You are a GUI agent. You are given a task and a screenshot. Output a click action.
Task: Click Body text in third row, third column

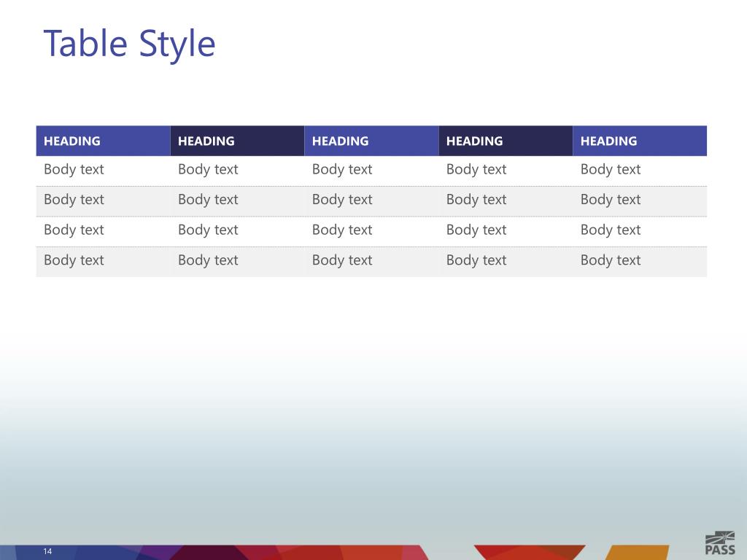click(x=342, y=230)
